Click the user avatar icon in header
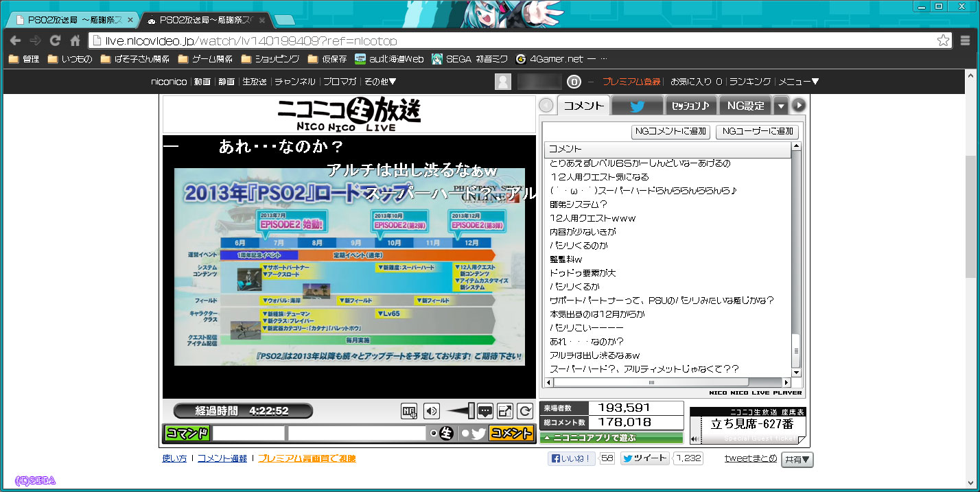 503,82
